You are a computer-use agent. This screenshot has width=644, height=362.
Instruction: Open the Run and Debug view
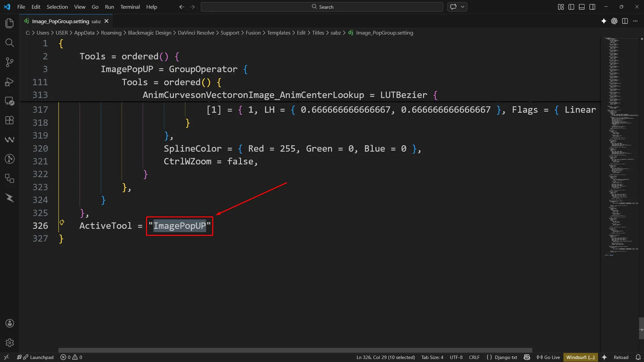[x=10, y=82]
